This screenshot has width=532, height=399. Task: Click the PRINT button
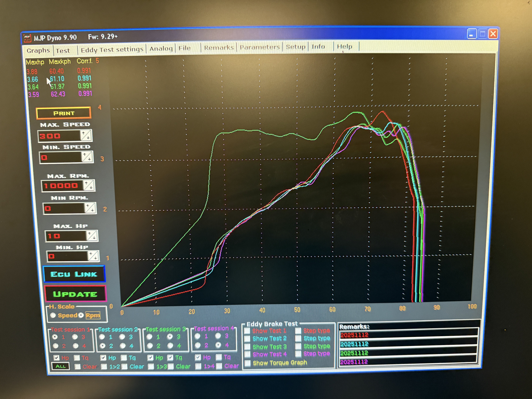[x=64, y=113]
